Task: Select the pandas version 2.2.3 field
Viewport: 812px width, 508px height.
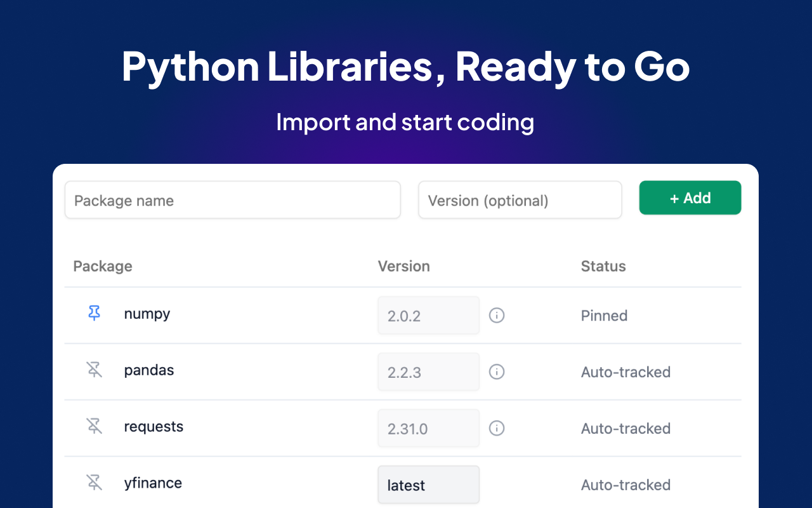Action: coord(429,371)
